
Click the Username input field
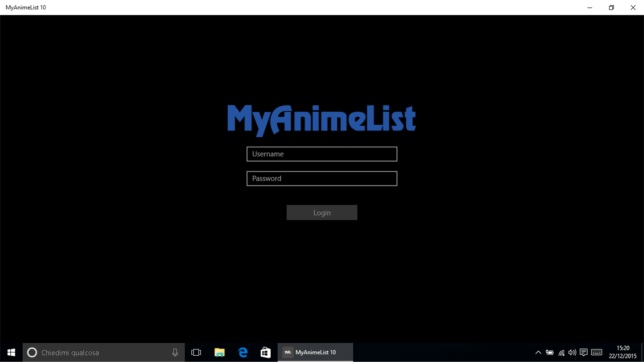coord(322,154)
